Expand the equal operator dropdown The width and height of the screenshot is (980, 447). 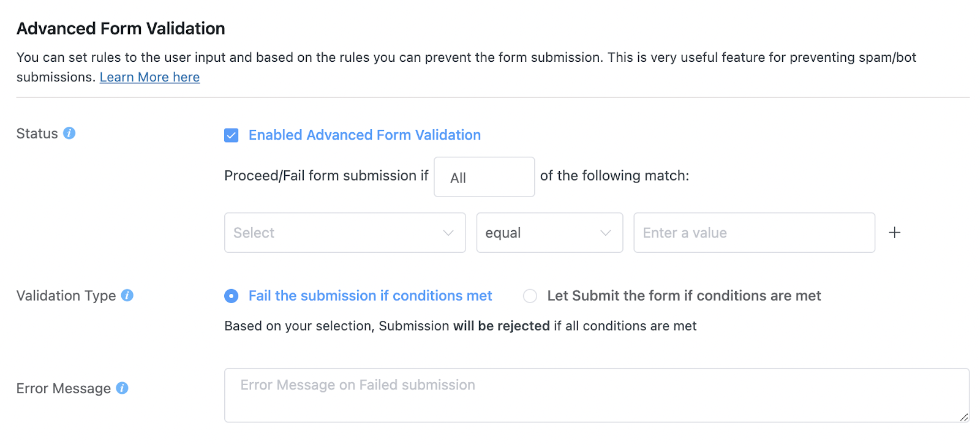[x=539, y=233]
